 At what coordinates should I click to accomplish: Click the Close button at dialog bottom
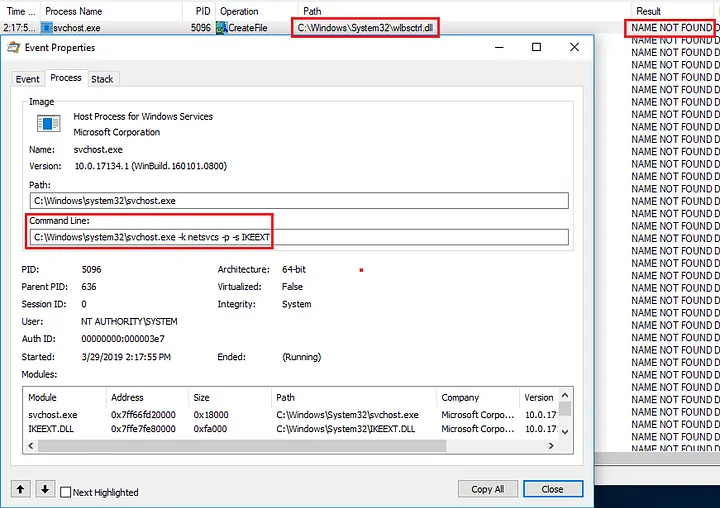(x=552, y=489)
